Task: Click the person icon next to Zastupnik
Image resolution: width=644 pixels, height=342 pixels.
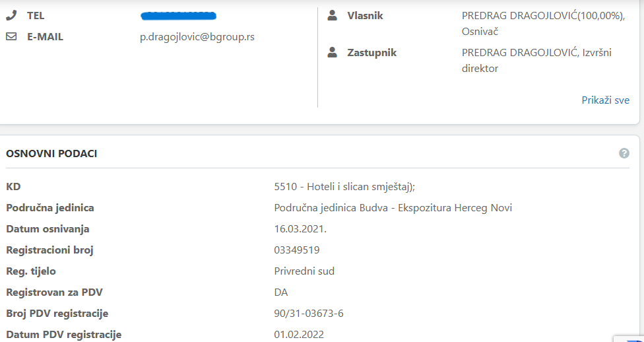Action: tap(333, 53)
